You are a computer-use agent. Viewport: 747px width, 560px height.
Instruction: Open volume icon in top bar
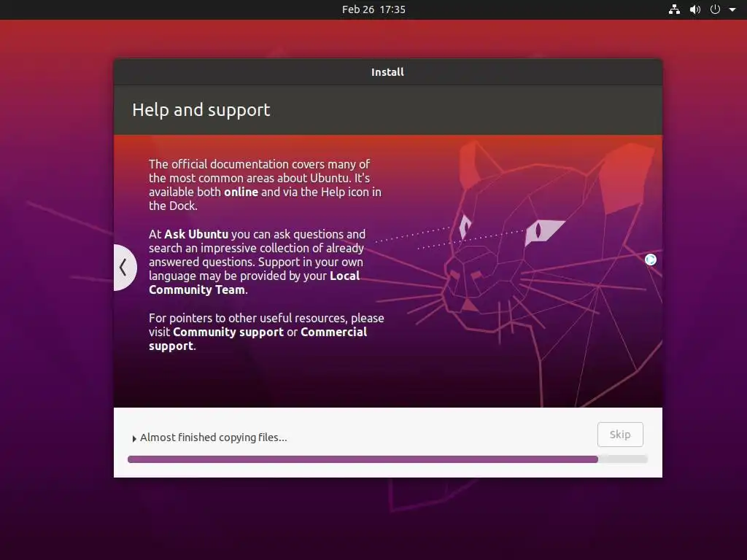[695, 9]
